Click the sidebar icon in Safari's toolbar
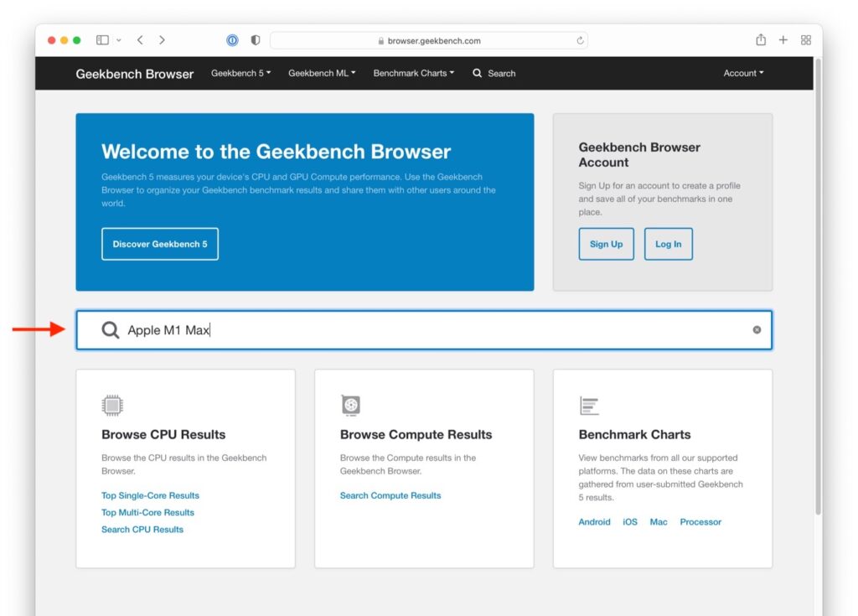The width and height of the screenshot is (858, 616). click(x=101, y=39)
